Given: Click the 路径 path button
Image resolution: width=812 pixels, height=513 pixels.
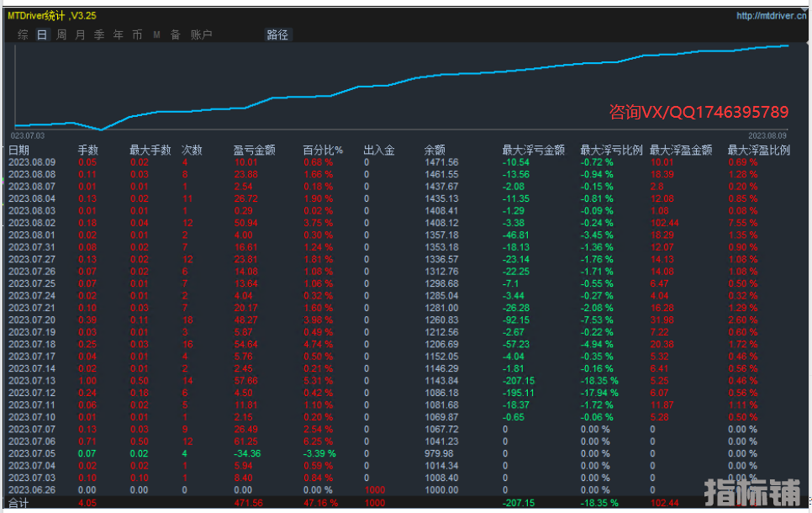Looking at the screenshot, I should pyautogui.click(x=277, y=34).
